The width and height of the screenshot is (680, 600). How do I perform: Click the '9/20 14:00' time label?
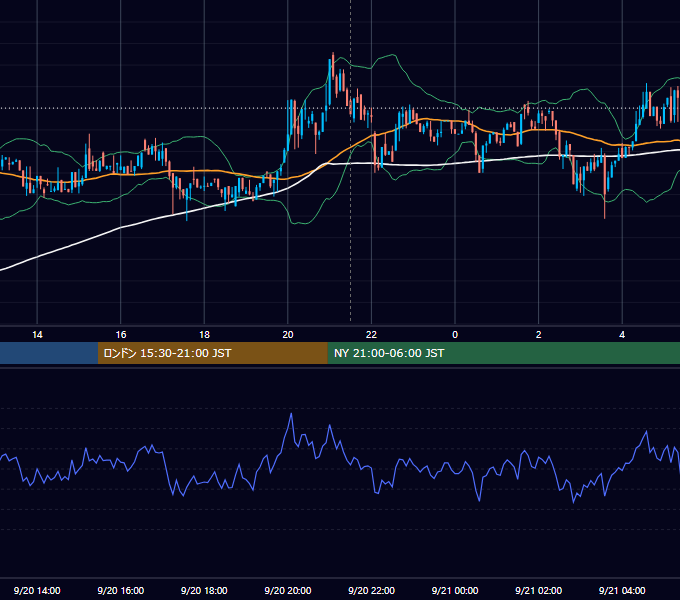coord(37,590)
